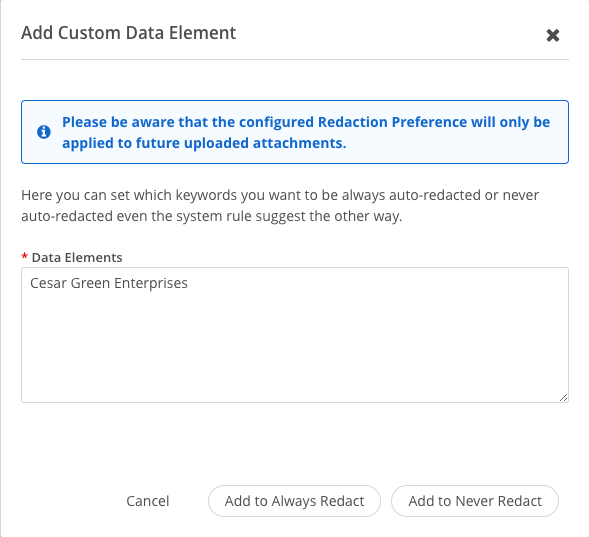Viewport: 589px width, 537px height.
Task: Select the Data Elements field label
Action: pyautogui.click(x=77, y=258)
